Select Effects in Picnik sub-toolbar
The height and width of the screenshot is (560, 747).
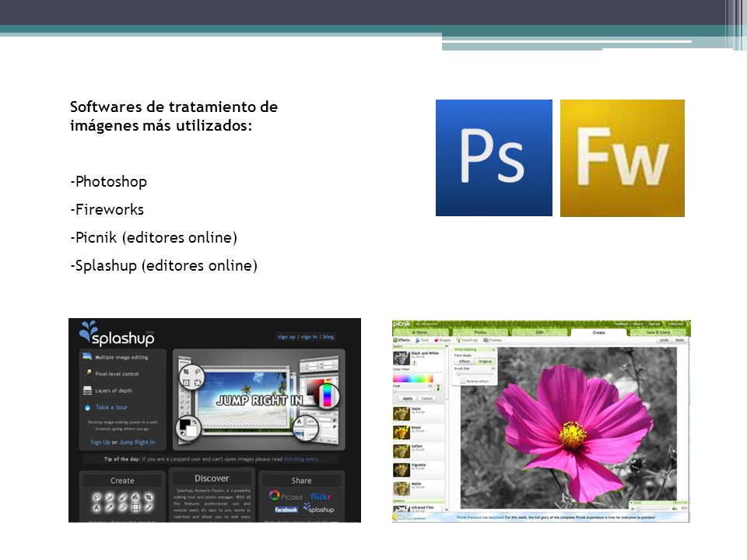click(402, 340)
